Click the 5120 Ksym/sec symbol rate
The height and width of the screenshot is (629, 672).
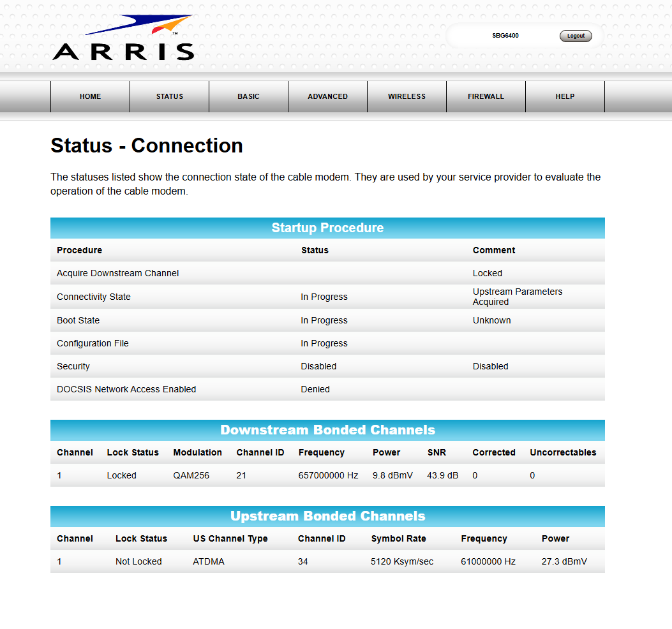click(402, 562)
